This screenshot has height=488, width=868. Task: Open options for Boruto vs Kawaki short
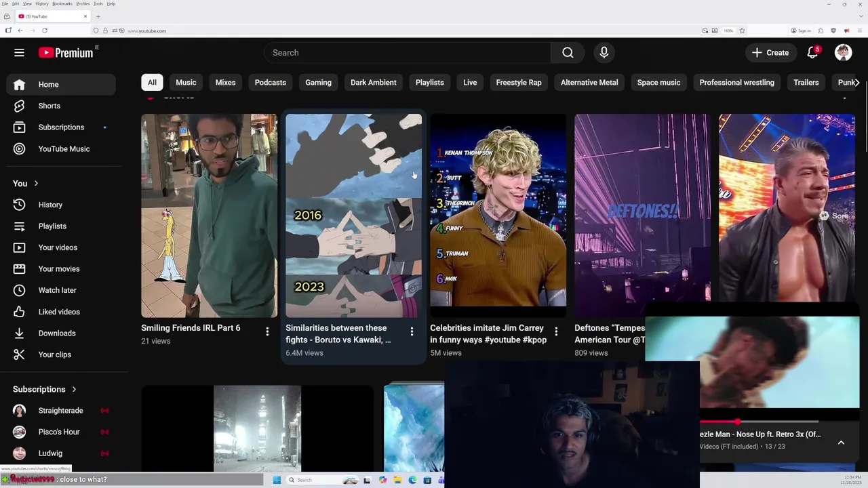click(x=412, y=331)
